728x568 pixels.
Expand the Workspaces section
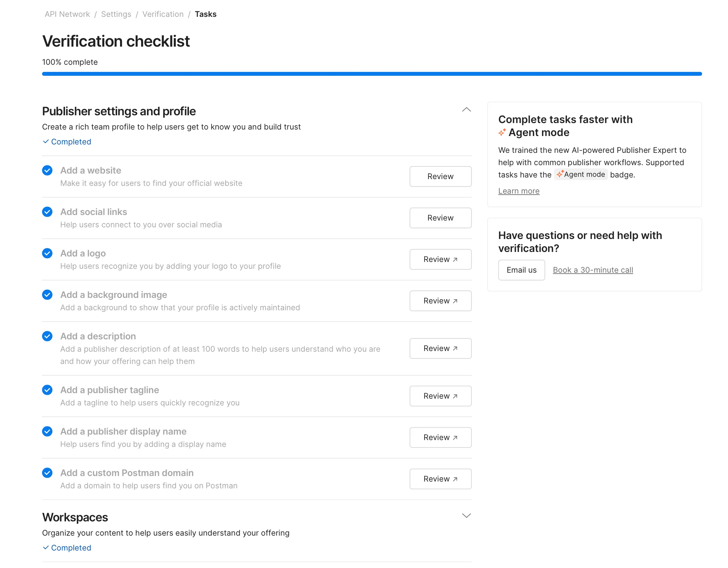pos(466,515)
